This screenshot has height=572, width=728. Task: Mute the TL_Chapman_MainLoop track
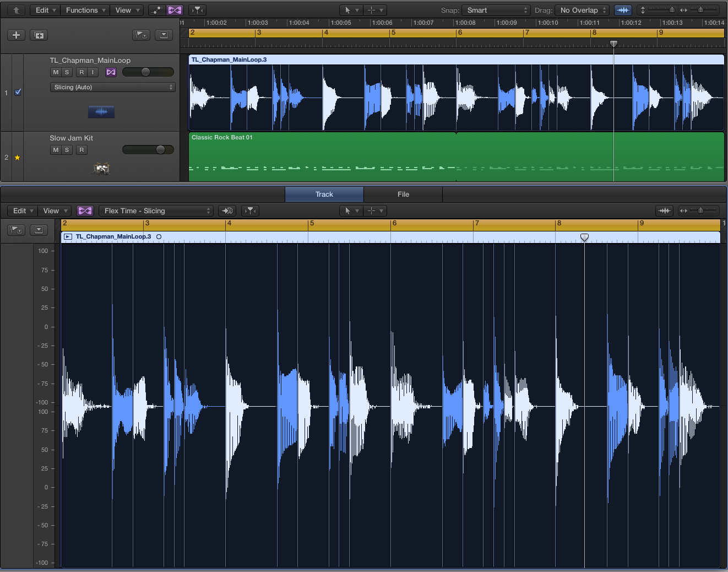tap(55, 72)
